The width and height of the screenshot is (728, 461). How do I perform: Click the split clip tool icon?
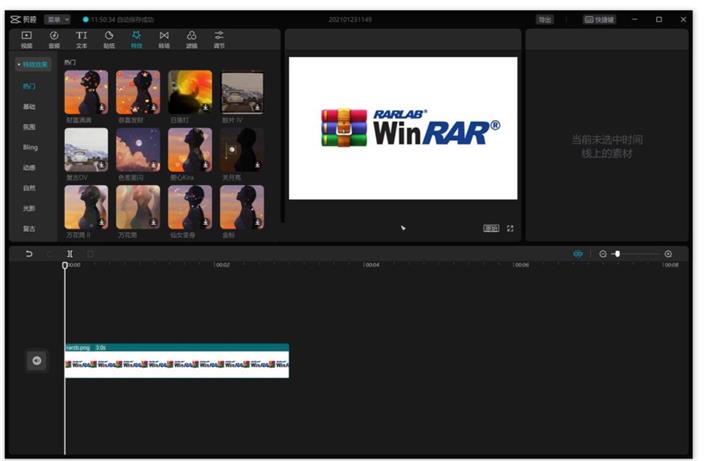click(70, 253)
